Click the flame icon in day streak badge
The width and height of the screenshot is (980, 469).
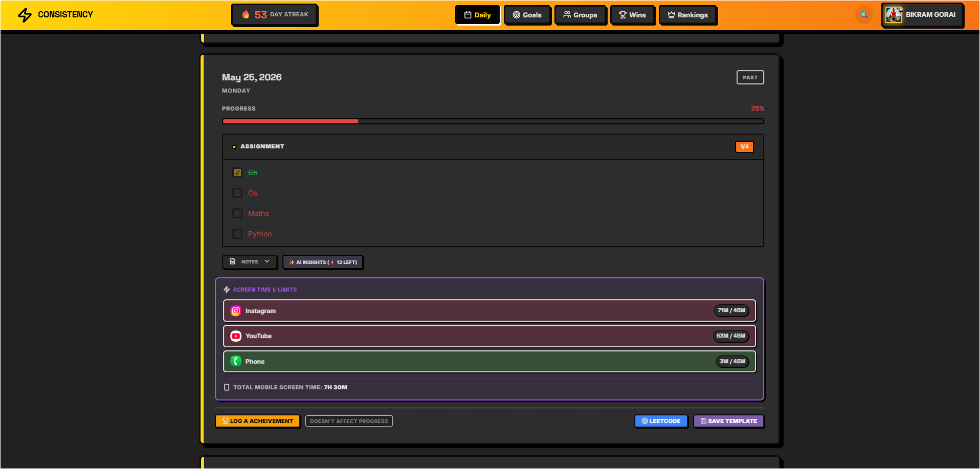[x=246, y=14]
